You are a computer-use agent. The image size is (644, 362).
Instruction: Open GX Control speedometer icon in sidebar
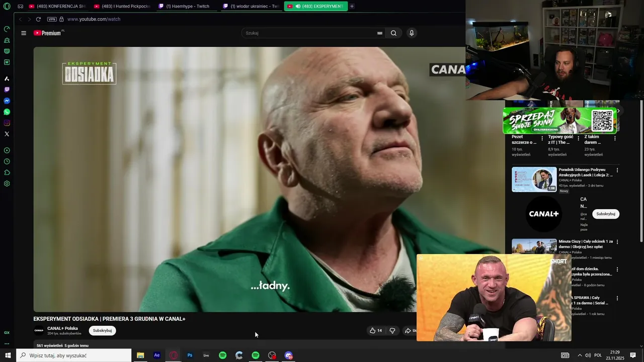click(7, 29)
